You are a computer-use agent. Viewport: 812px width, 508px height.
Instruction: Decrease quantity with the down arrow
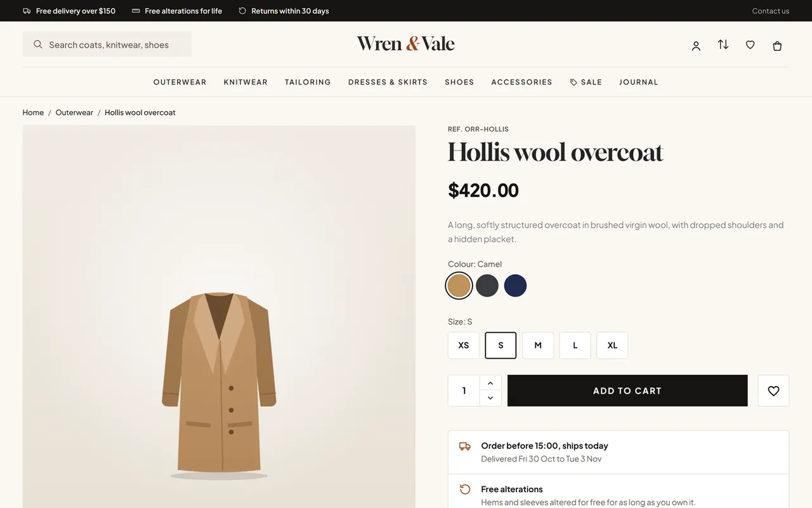click(490, 398)
